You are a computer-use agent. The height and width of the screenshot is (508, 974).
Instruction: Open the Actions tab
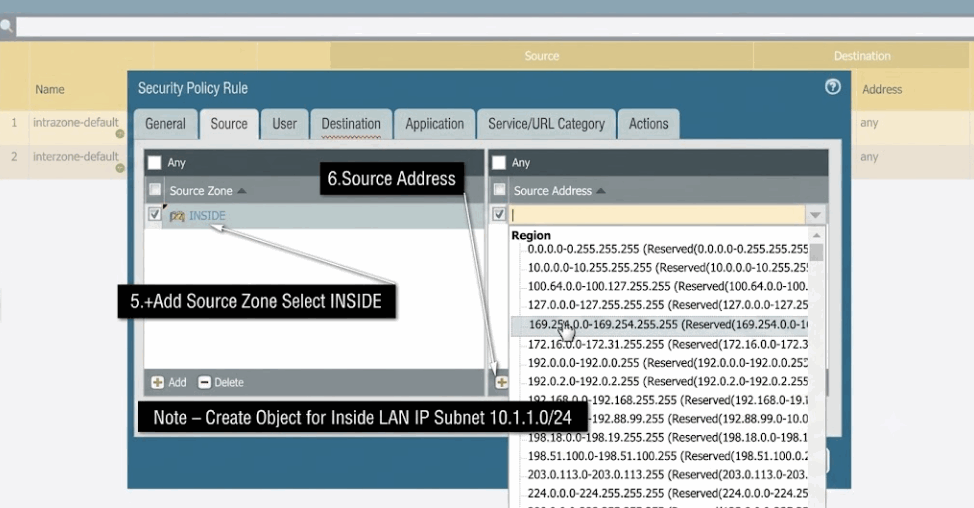click(x=649, y=124)
